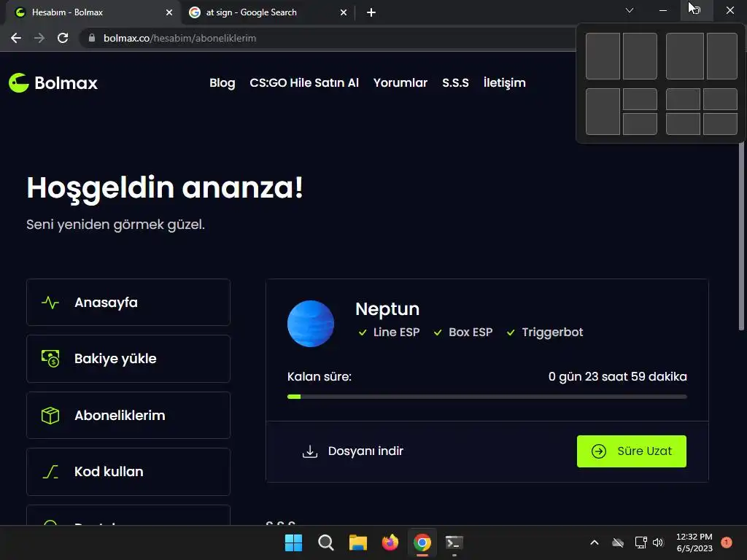Go to CS:GO Hile Satın Al page
This screenshot has height=560, width=747.
pyautogui.click(x=304, y=83)
